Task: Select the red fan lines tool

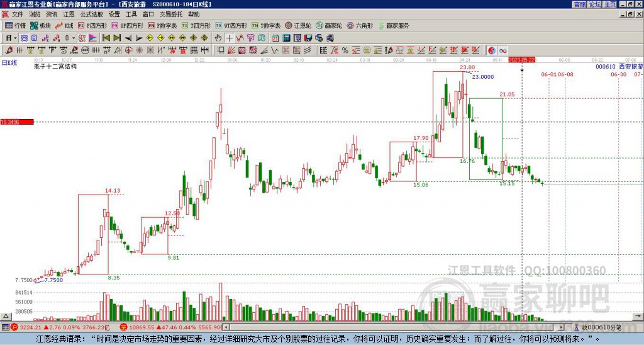Action: (x=231, y=50)
